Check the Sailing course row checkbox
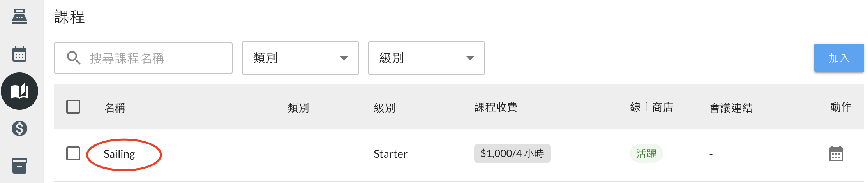868x183 pixels. 73,153
